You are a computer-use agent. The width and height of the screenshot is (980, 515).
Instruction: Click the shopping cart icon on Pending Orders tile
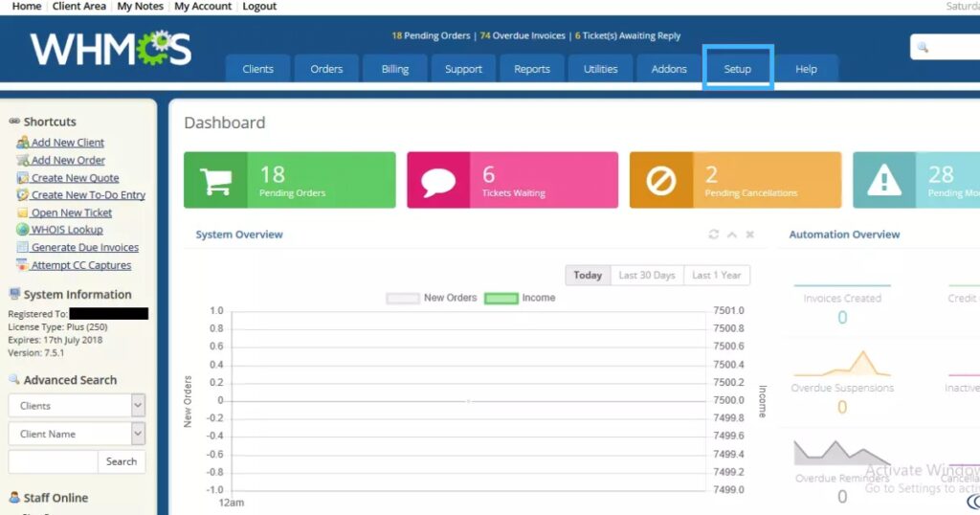coord(215,180)
